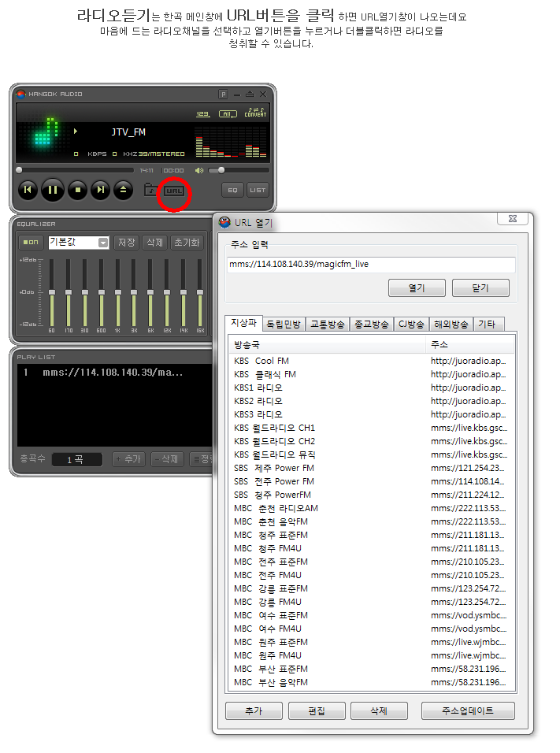Click the playlist 추가 button
The height and width of the screenshot is (753, 560).
(x=128, y=459)
